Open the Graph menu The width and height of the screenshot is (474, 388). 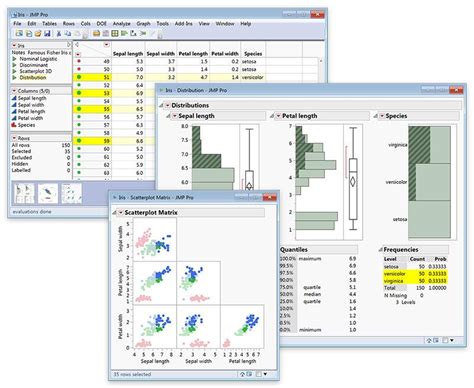pos(143,24)
